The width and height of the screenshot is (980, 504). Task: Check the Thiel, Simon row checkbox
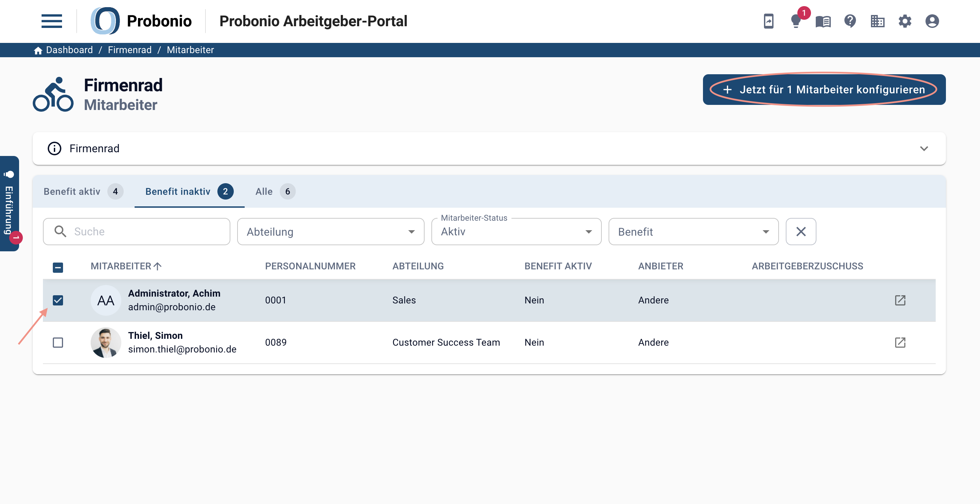point(58,343)
